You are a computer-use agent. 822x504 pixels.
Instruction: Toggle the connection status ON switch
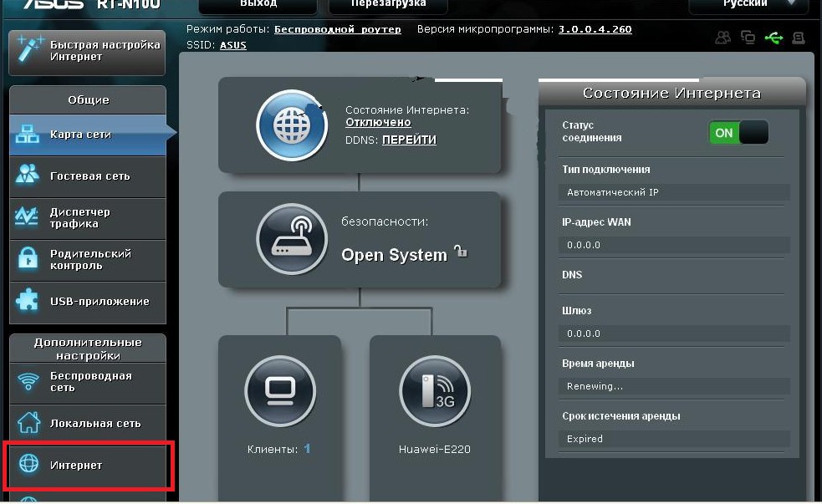[x=738, y=133]
